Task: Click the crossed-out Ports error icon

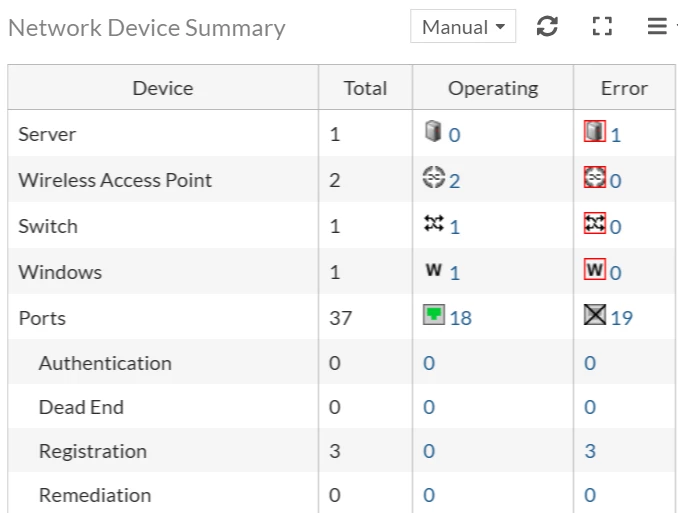Action: [x=595, y=314]
